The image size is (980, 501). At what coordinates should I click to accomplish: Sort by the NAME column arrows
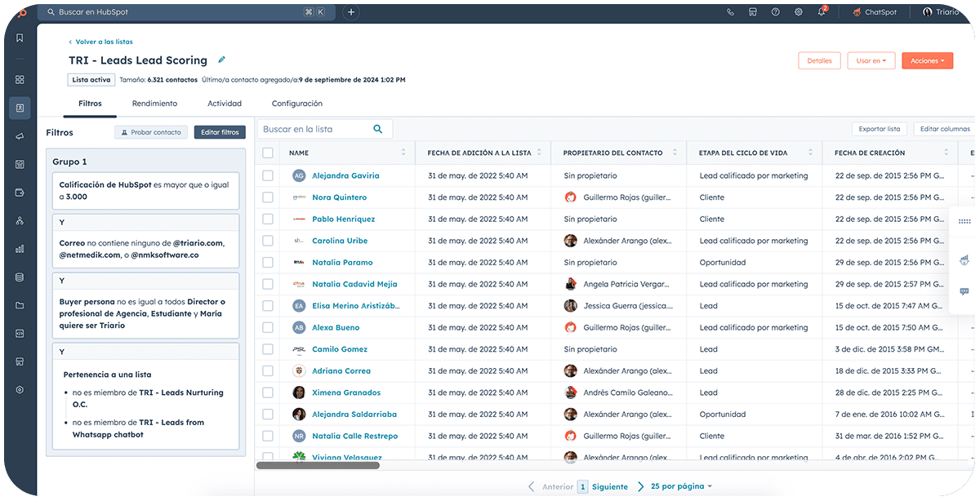coord(403,153)
